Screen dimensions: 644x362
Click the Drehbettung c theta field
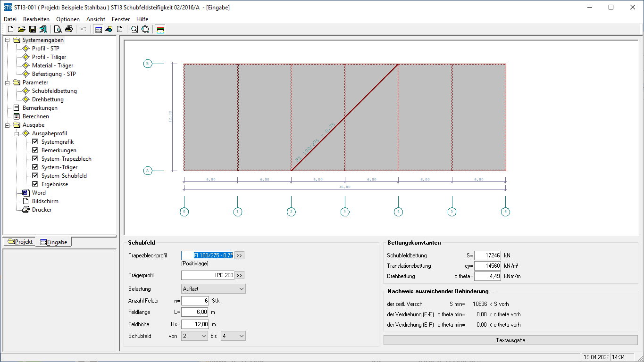(488, 276)
